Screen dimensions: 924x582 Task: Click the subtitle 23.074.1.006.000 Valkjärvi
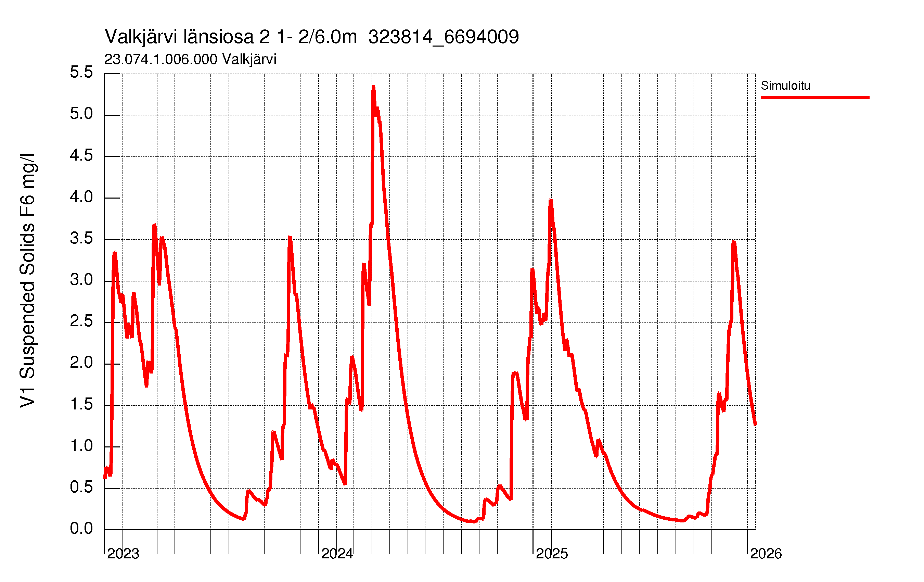[x=190, y=60]
